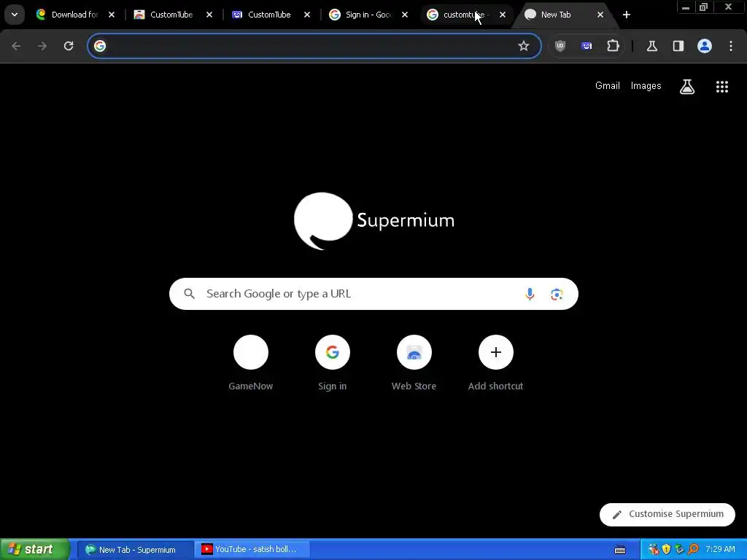Switch to the first CustomTube tab
This screenshot has height=560, width=747.
[171, 15]
